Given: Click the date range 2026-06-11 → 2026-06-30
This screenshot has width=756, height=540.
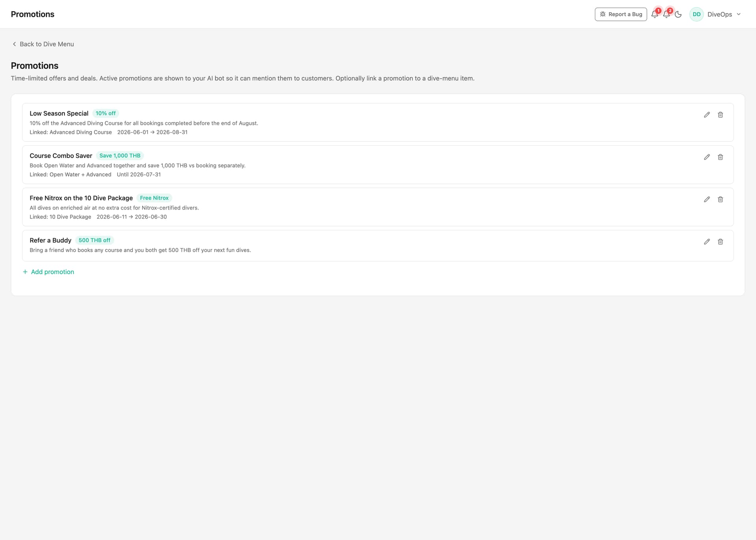Looking at the screenshot, I should (x=132, y=217).
